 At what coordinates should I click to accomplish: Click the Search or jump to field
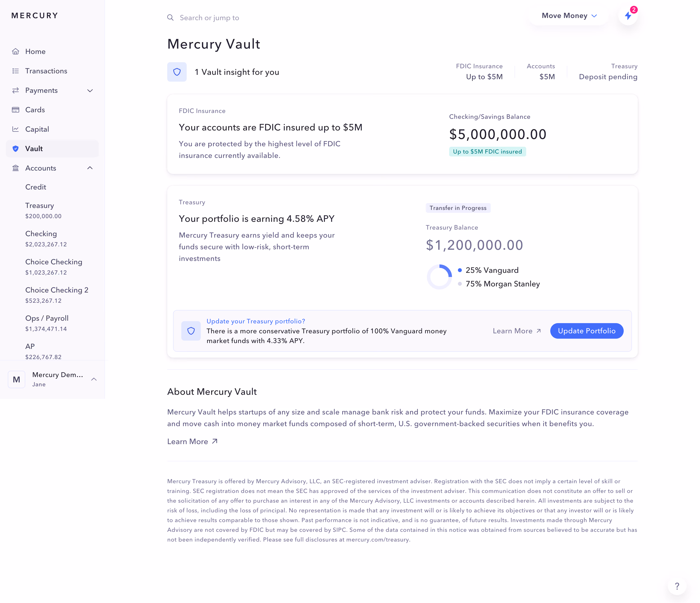[x=210, y=17]
